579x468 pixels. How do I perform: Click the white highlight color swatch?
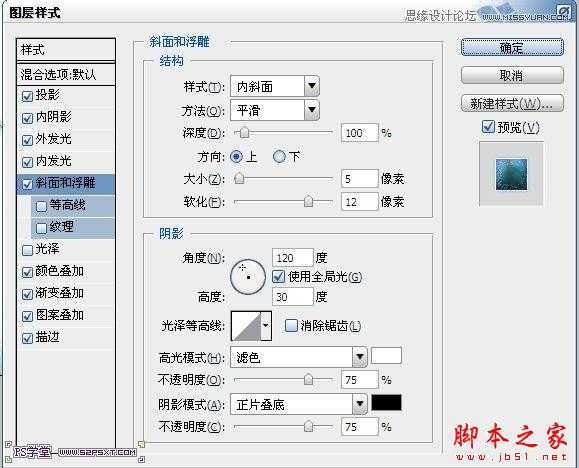pos(386,356)
